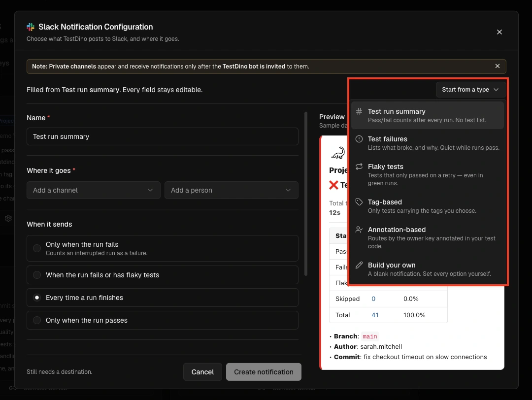Choose the Tag-based type
Image resolution: width=532 pixels, height=400 pixels.
pos(427,206)
